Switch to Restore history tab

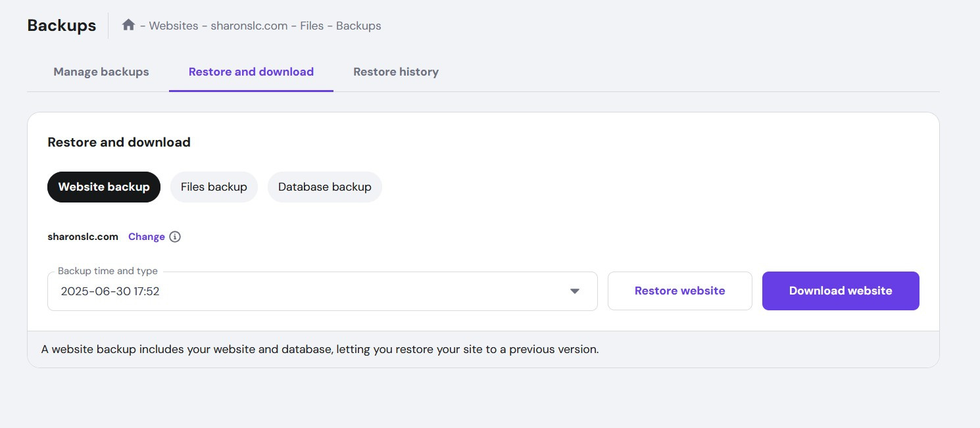396,72
